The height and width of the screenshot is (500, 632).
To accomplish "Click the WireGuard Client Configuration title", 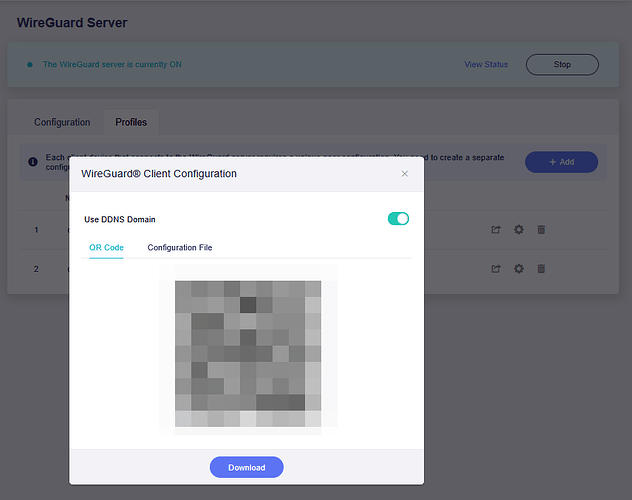I will 159,174.
